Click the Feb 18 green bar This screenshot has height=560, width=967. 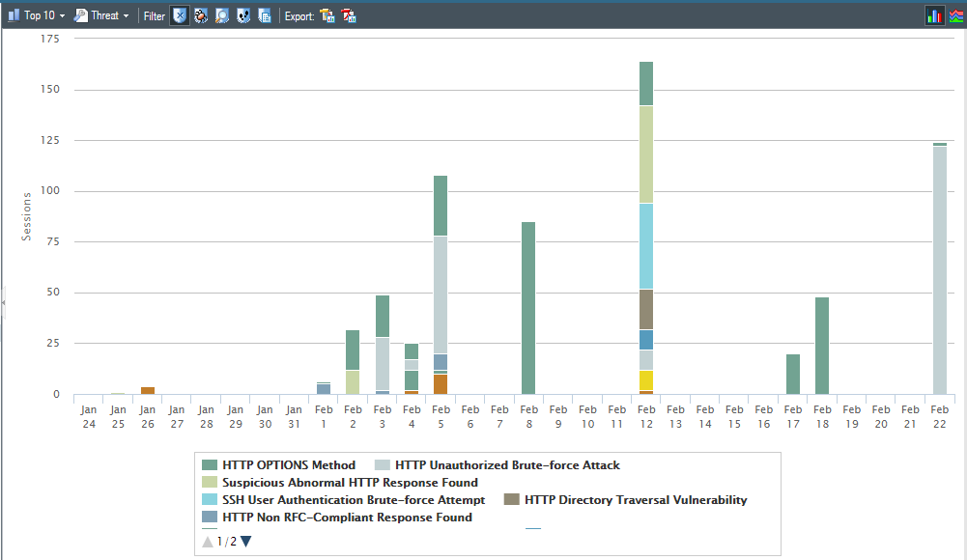click(822, 346)
